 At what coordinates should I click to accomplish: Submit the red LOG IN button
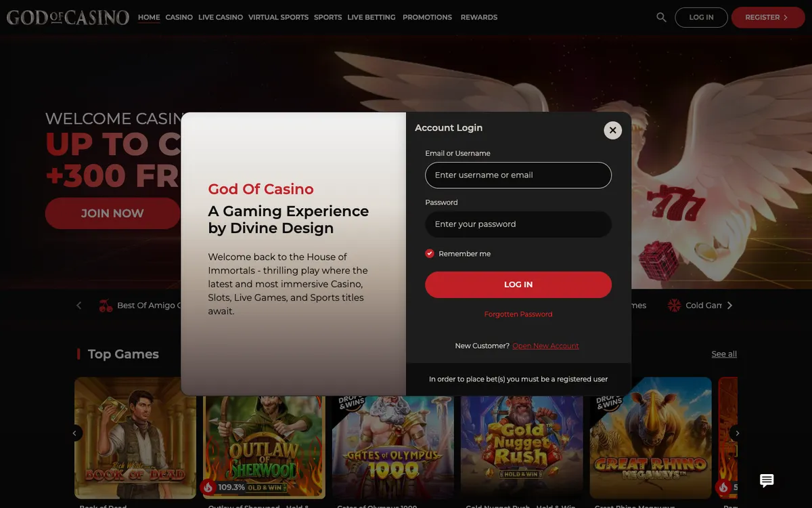tap(518, 284)
